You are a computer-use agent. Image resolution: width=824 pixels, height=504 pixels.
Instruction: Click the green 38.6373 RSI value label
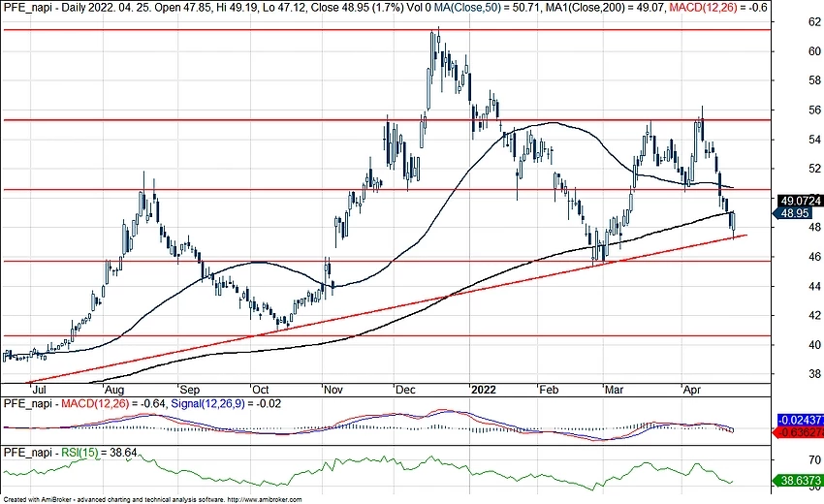tap(801, 480)
